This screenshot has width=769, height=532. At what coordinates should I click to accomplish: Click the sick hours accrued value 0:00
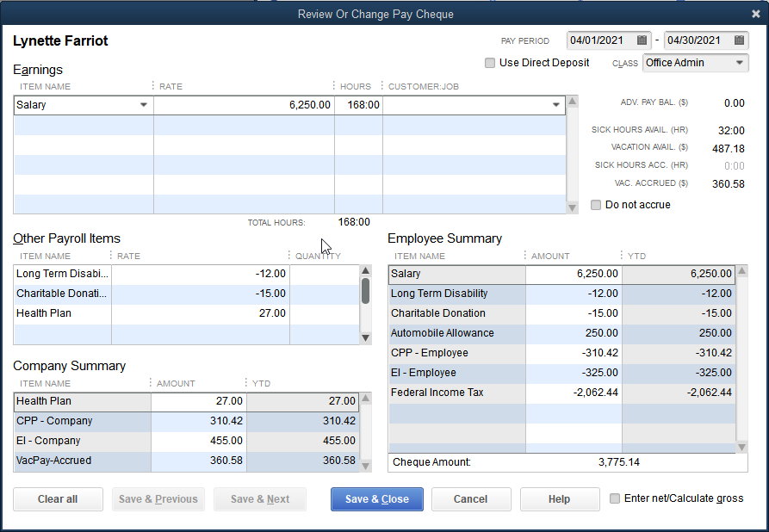[735, 166]
